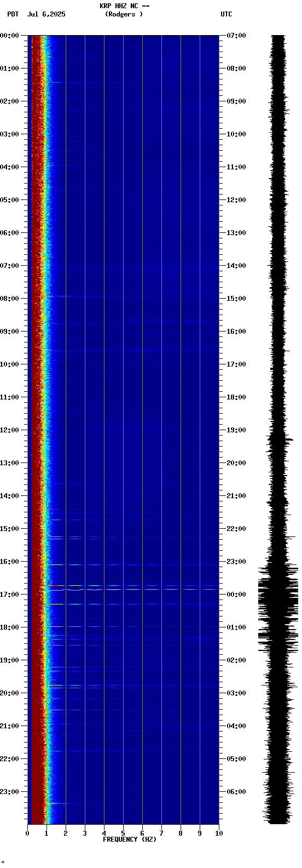302x868 pixels.
Task: Click the 05:00 UTC time label
Action: (236, 759)
